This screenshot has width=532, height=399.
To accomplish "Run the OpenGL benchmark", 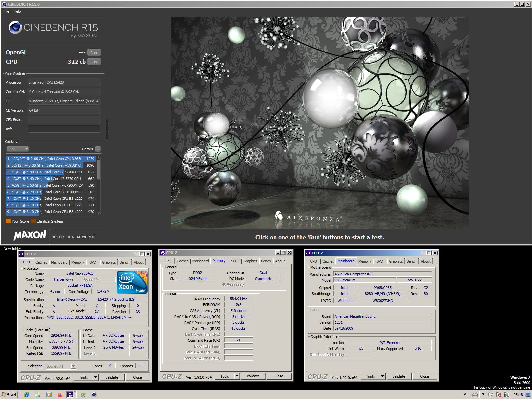I will [94, 53].
